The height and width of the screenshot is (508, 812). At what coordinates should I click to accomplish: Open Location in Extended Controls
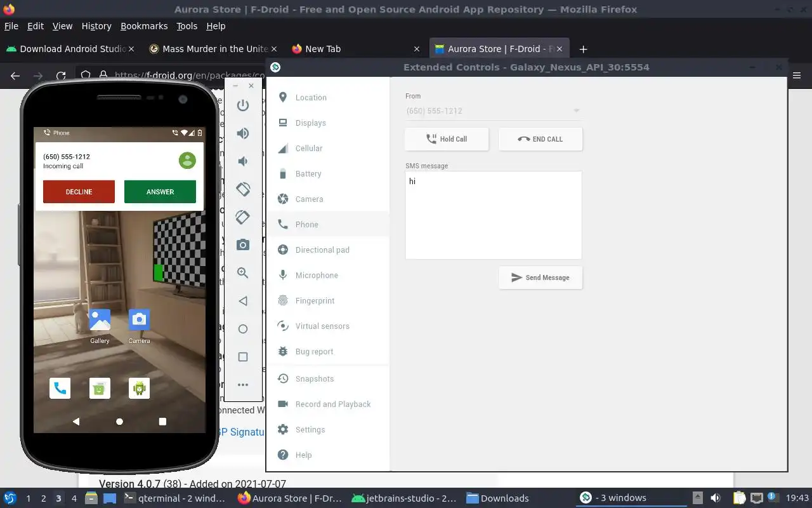(327, 97)
